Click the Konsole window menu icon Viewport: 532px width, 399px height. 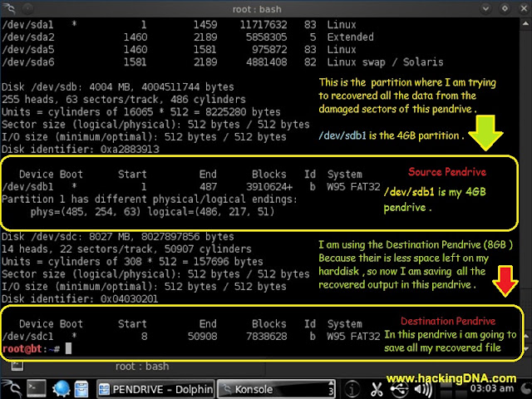(x=9, y=8)
